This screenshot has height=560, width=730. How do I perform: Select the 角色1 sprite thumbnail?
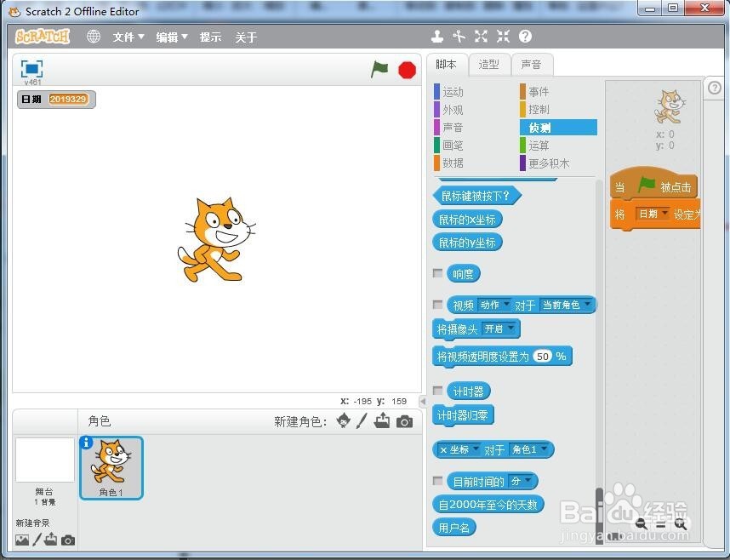coord(111,468)
